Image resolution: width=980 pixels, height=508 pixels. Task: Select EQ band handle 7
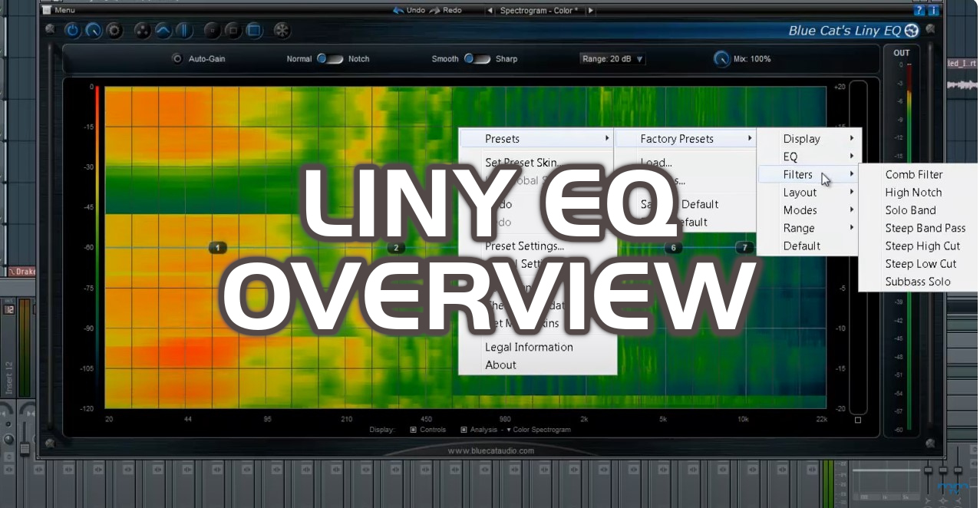tap(744, 247)
